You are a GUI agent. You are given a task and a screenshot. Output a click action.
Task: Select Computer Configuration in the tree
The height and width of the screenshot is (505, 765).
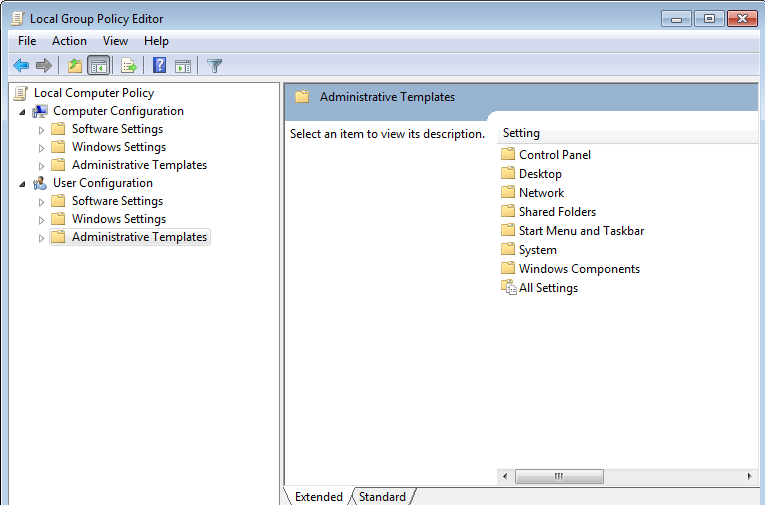pyautogui.click(x=118, y=111)
